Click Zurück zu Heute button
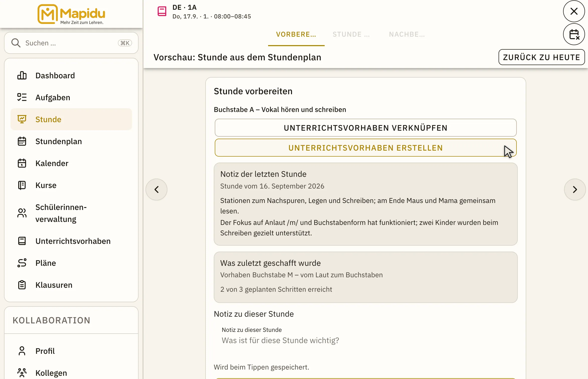Image resolution: width=588 pixels, height=379 pixels. [542, 57]
